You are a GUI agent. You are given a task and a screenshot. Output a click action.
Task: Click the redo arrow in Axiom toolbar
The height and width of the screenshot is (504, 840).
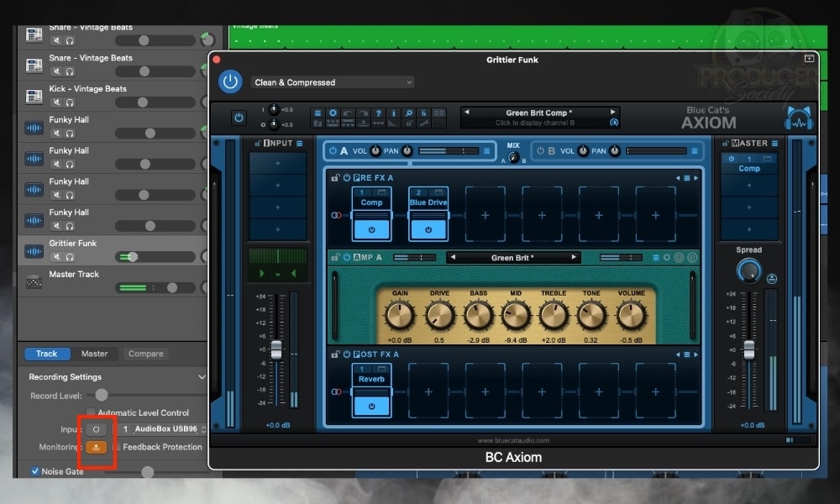coord(363,113)
